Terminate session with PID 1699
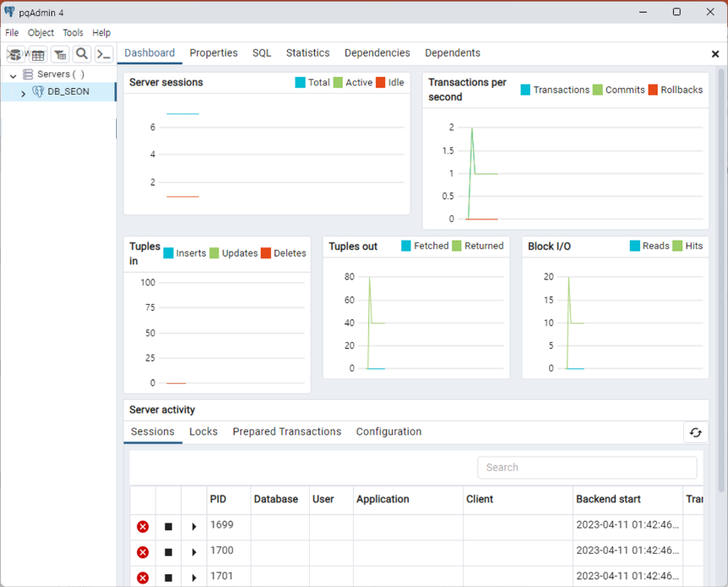 (143, 527)
